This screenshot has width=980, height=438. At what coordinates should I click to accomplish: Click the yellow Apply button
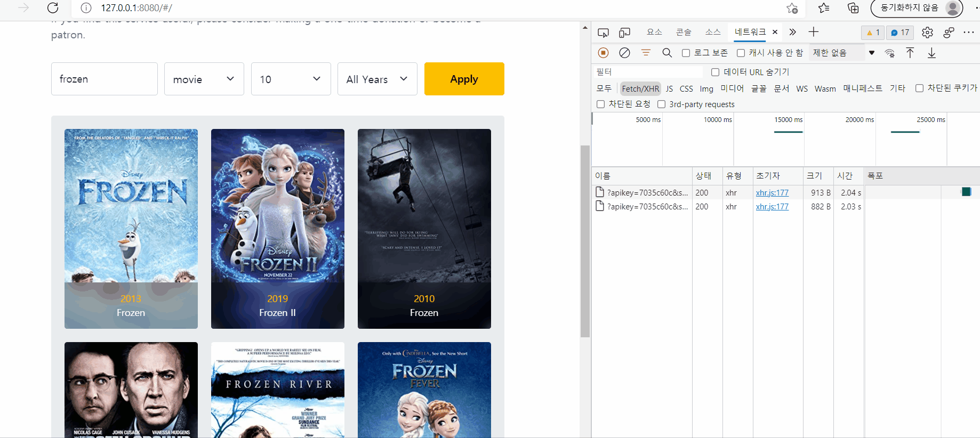(464, 79)
